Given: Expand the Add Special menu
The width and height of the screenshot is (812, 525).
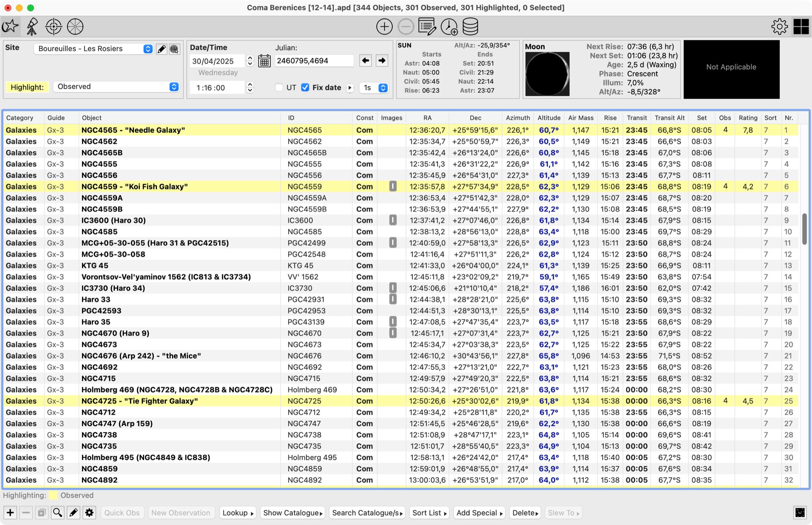Looking at the screenshot, I should pyautogui.click(x=479, y=513).
